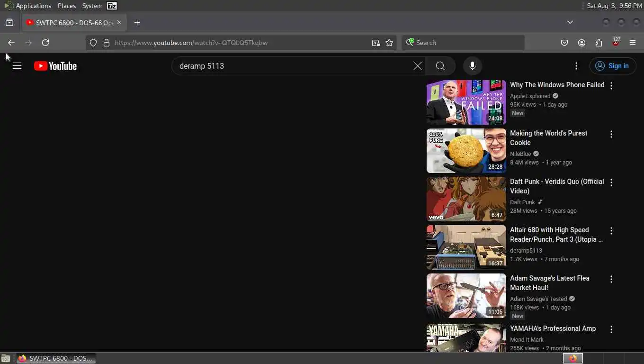Play Daft Punk Veridis Quo thumbnail
The width and height of the screenshot is (644, 364).
tap(466, 199)
